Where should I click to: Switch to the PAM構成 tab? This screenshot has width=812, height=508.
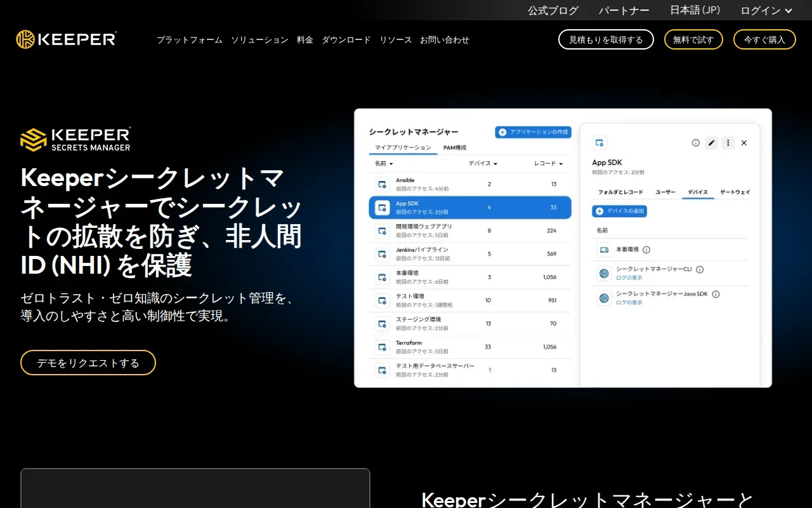coord(455,147)
